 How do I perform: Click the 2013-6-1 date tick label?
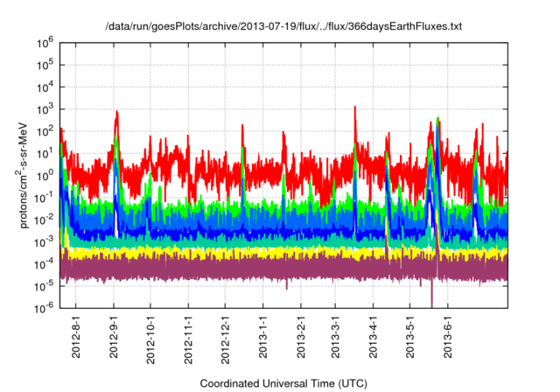pyautogui.click(x=449, y=338)
